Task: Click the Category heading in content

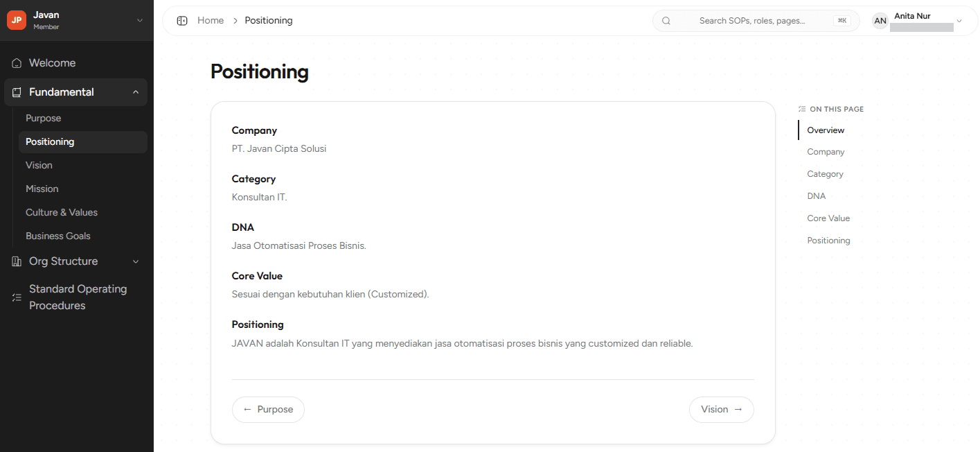Action: (x=253, y=179)
